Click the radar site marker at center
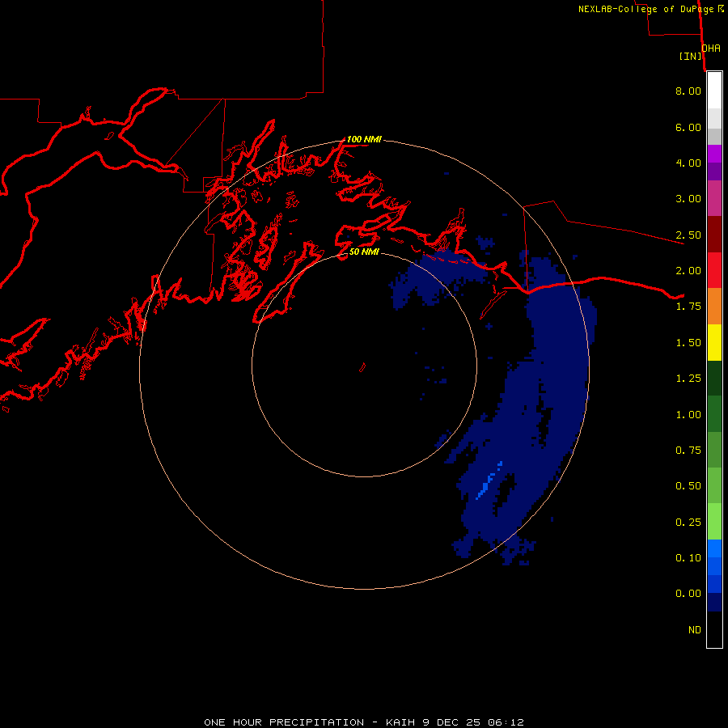The height and width of the screenshot is (728, 728). point(362,367)
